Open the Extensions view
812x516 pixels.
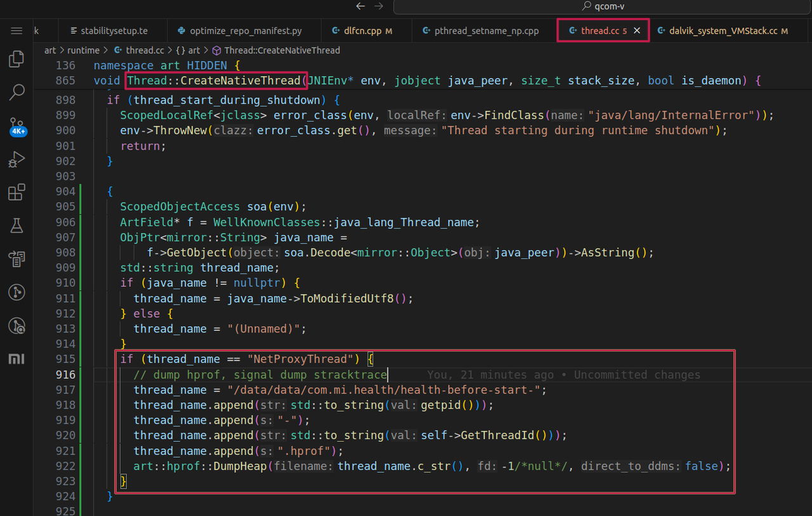pos(16,192)
